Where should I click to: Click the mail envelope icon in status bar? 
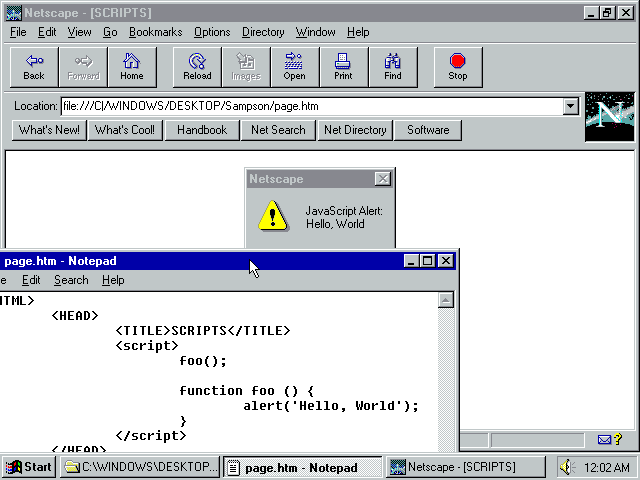604,440
